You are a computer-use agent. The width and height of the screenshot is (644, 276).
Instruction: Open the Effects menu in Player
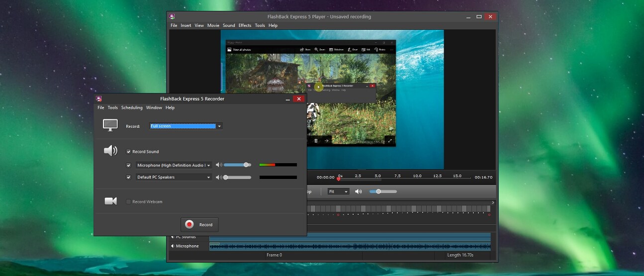(x=245, y=25)
